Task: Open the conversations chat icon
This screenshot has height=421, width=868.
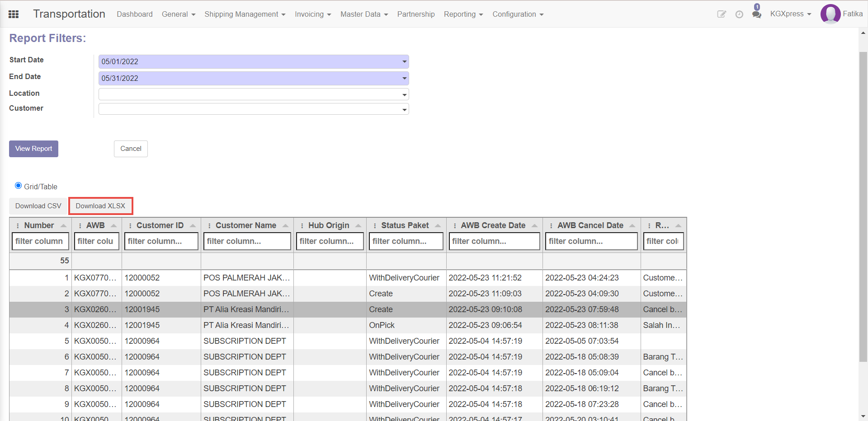Action: (x=756, y=14)
